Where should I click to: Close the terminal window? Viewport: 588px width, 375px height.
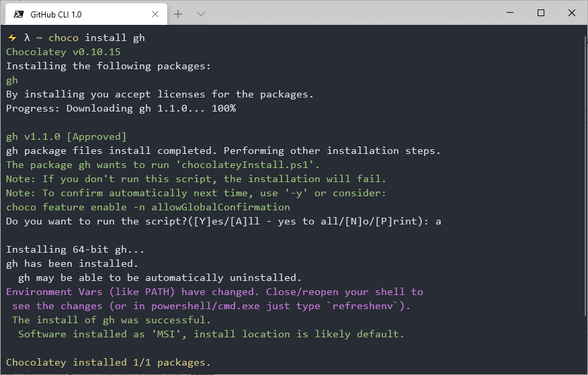tap(571, 13)
